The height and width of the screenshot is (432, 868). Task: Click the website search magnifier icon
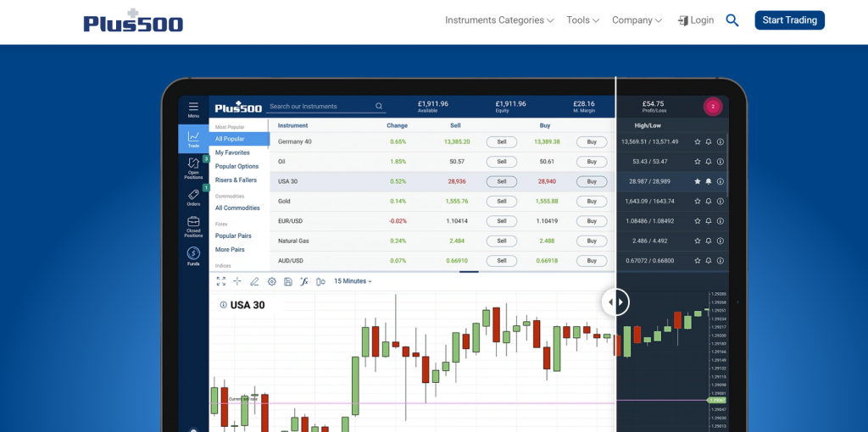click(x=732, y=20)
